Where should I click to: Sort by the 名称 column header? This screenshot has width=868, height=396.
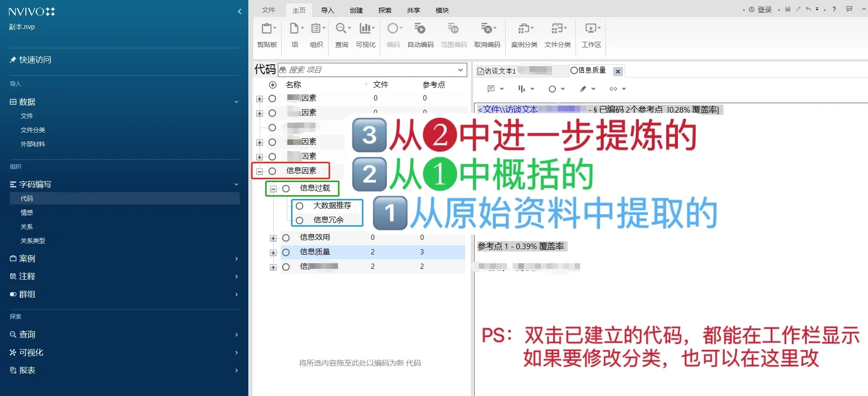293,84
